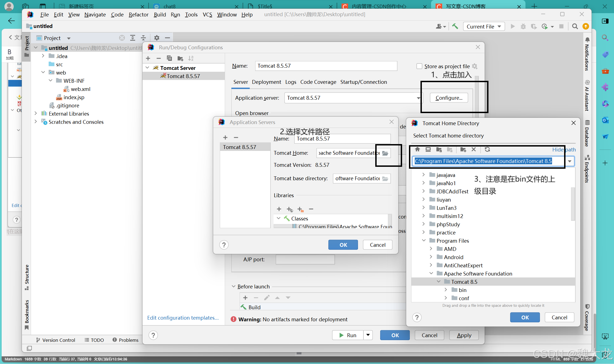Save configuration into new folder icon

(x=180, y=58)
